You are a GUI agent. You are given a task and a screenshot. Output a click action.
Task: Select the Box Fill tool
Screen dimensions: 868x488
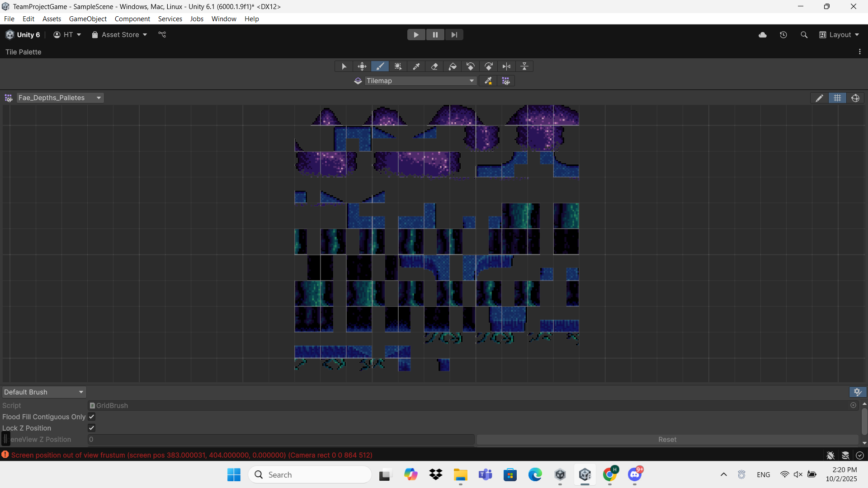[x=398, y=66]
